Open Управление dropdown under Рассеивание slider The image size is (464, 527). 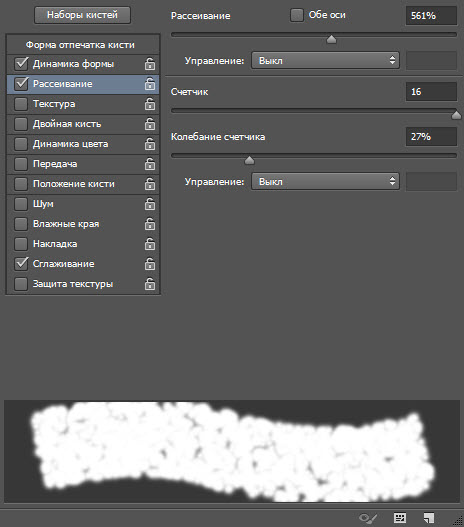coord(325,60)
